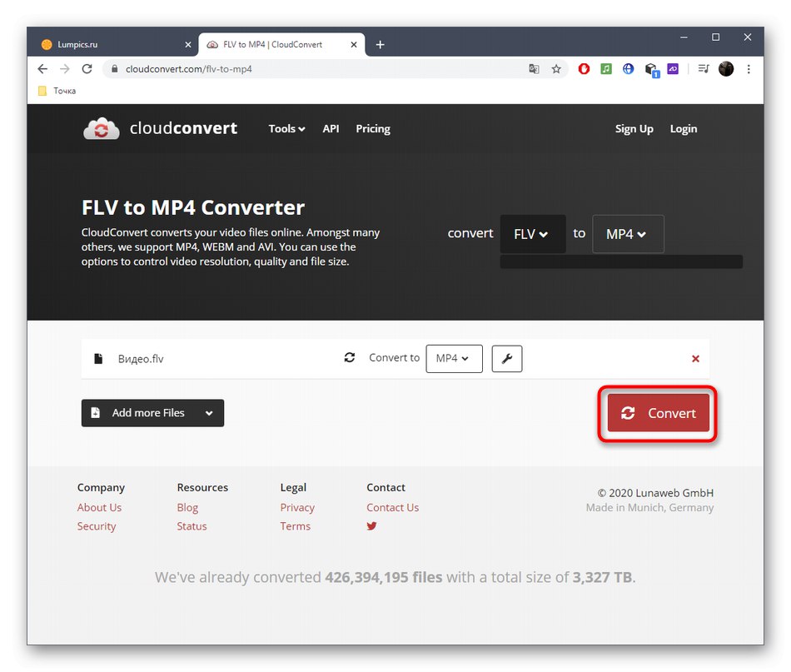
Task: Click Sign Up in the header
Action: (x=634, y=128)
